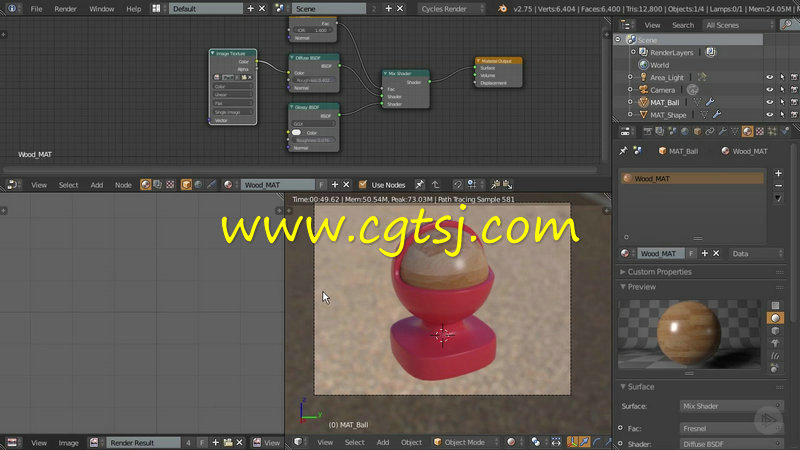Select the Render Layers properties tab
Screen dimensions: 800x450
click(x=660, y=132)
